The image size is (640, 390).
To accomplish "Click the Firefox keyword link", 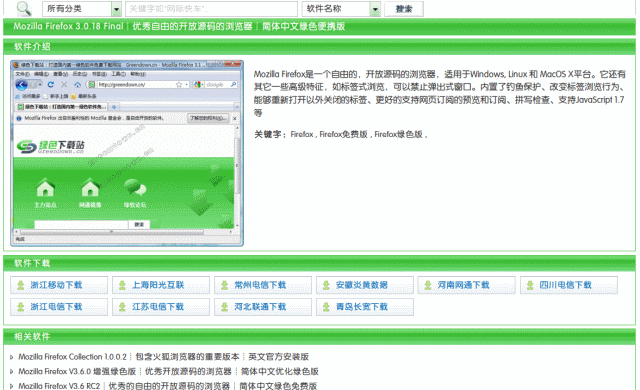I will point(302,134).
